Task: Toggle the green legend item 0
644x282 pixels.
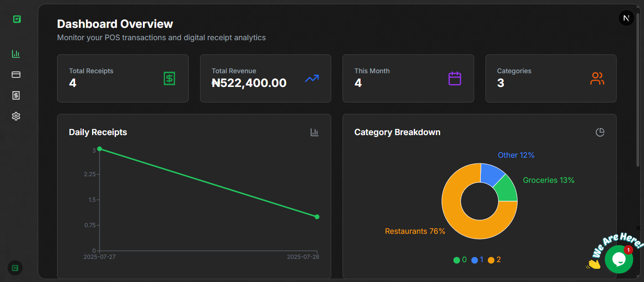Action: pyautogui.click(x=460, y=260)
